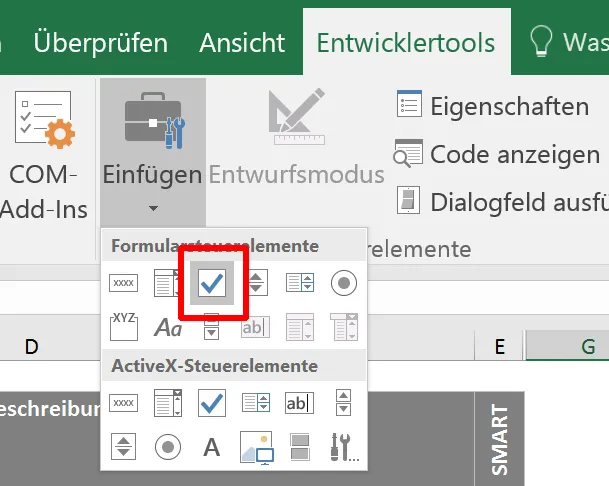Select column D header
The width and height of the screenshot is (609, 486).
click(x=32, y=347)
